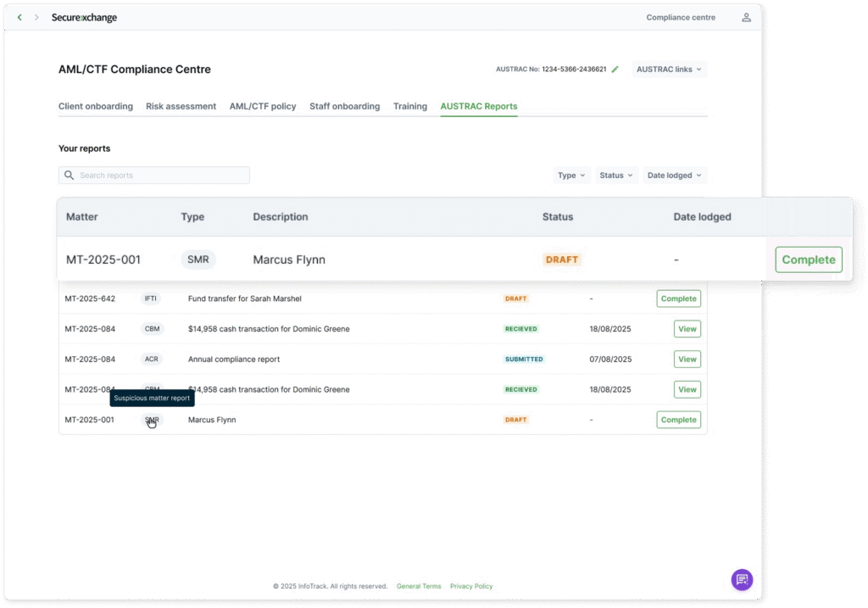Viewport: 868px width, 608px height.
Task: Expand the AUSTRAC links dropdown
Action: point(669,70)
